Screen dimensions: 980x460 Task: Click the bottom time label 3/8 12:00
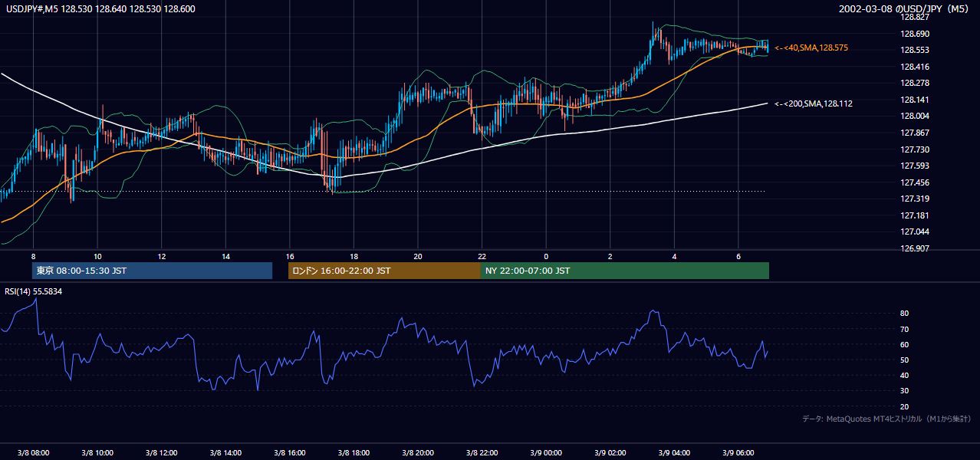pyautogui.click(x=162, y=453)
